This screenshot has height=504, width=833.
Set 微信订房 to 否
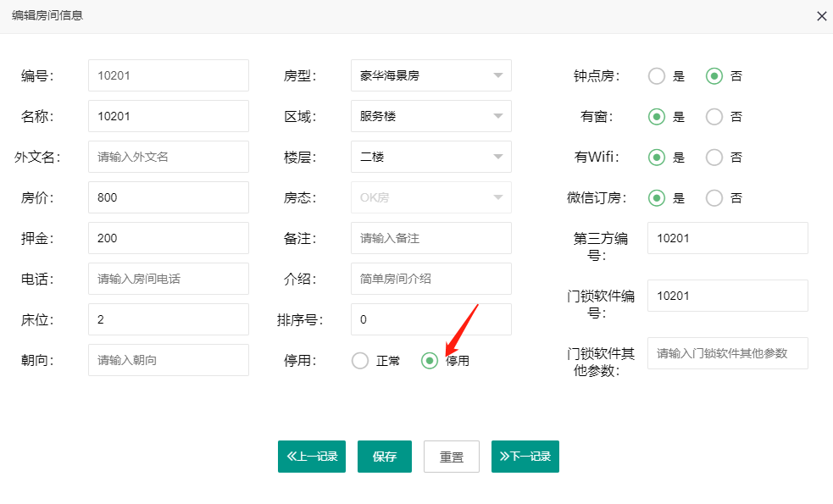click(x=714, y=198)
